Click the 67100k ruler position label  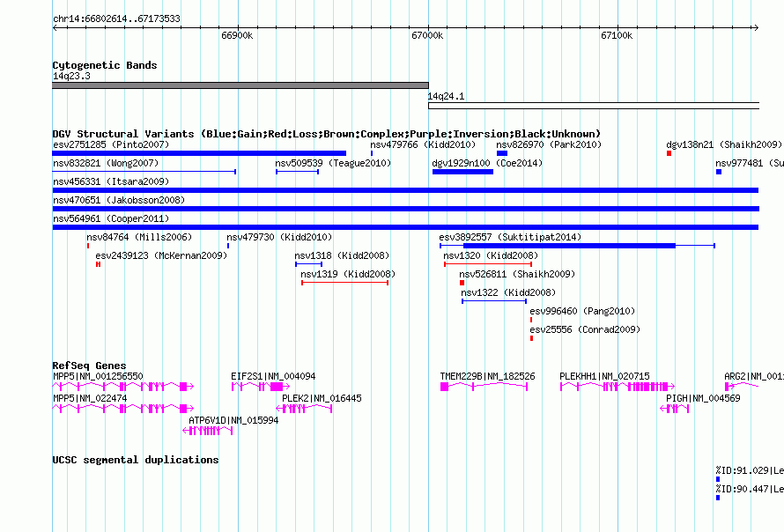coord(617,35)
